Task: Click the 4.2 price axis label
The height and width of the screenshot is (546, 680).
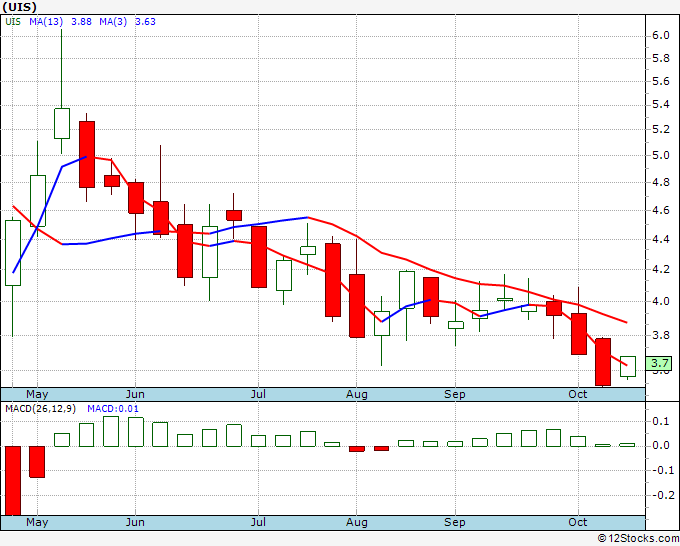Action: coord(660,270)
